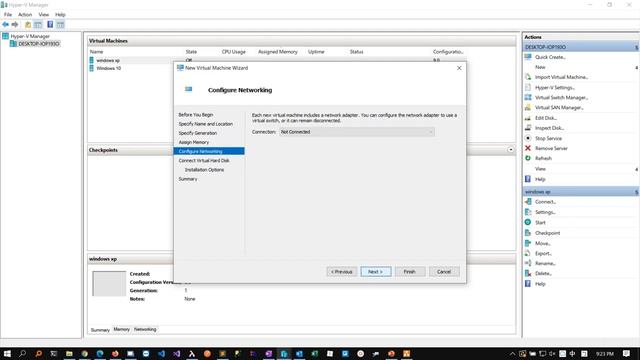Open the Help menu in the menu bar
Image resolution: width=640 pixels, height=360 pixels.
(x=60, y=15)
